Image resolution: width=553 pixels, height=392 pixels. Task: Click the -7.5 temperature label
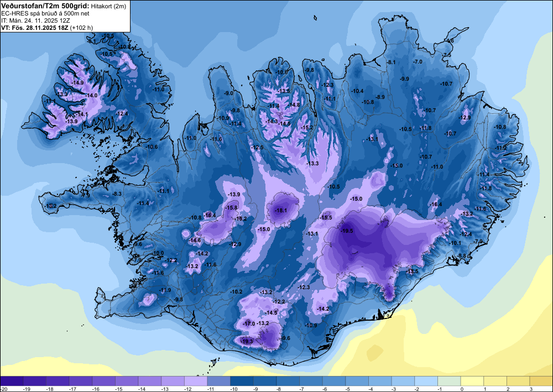(x=447, y=55)
